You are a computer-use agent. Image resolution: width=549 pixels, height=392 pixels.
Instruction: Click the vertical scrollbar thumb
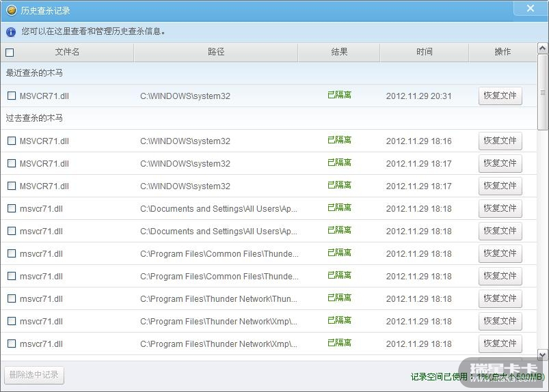pyautogui.click(x=542, y=92)
